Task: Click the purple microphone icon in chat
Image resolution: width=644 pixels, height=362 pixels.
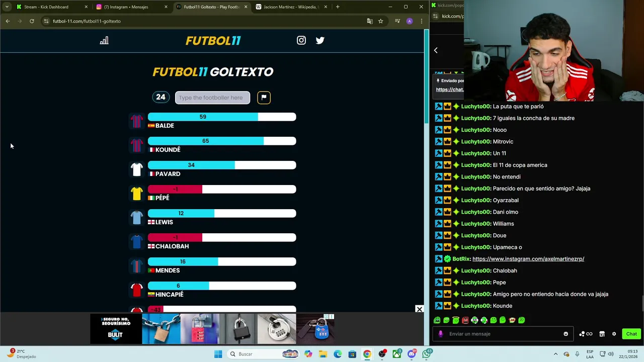Action: point(441,334)
